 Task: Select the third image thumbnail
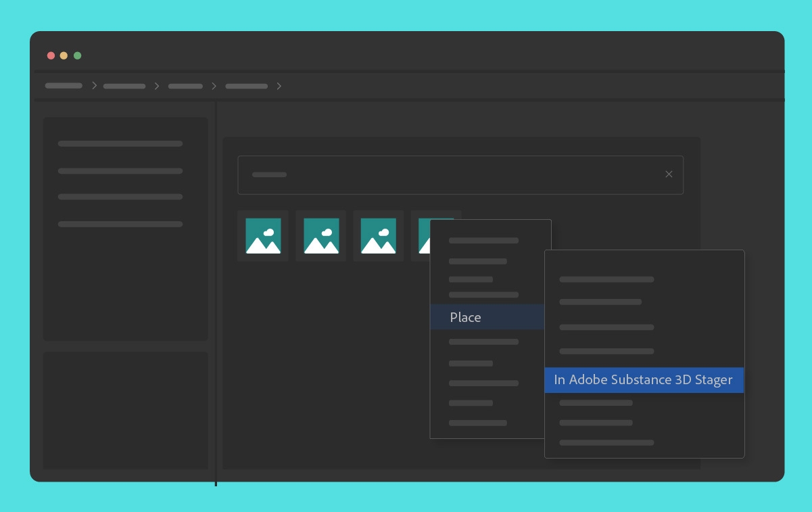click(x=379, y=235)
